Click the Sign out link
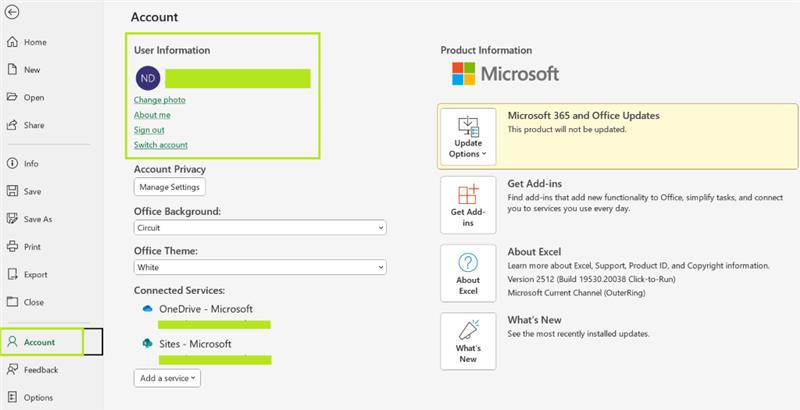 (149, 130)
